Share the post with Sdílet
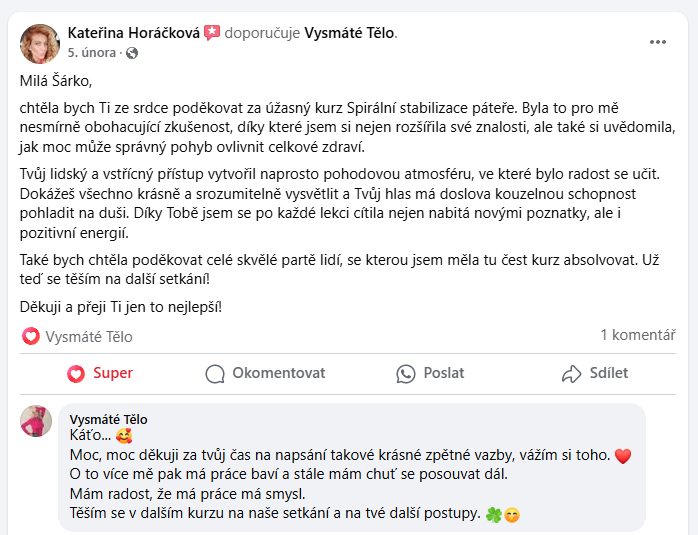 [596, 373]
